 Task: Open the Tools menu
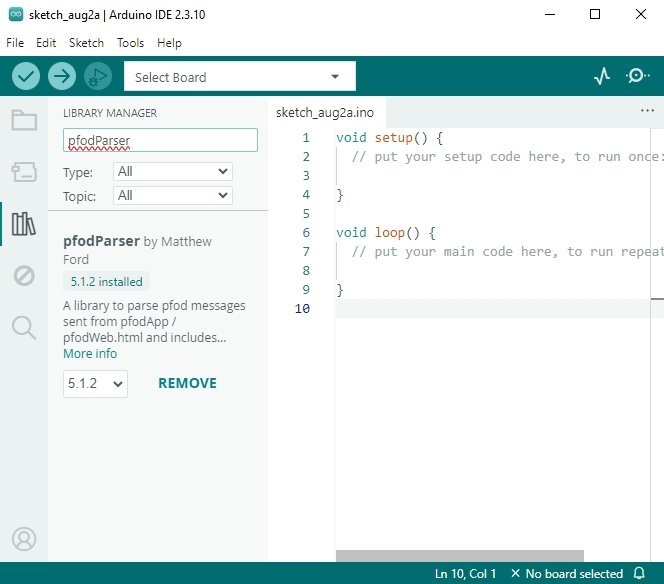[130, 43]
